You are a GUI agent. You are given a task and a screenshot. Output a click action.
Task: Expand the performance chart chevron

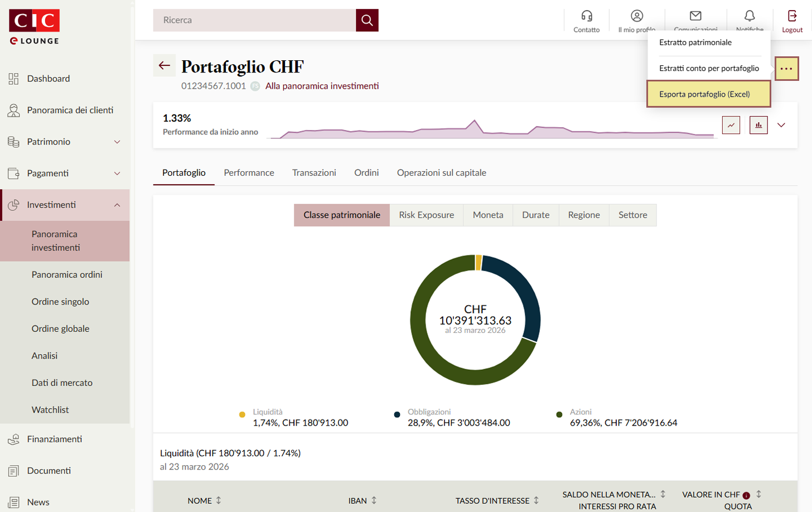(x=781, y=125)
